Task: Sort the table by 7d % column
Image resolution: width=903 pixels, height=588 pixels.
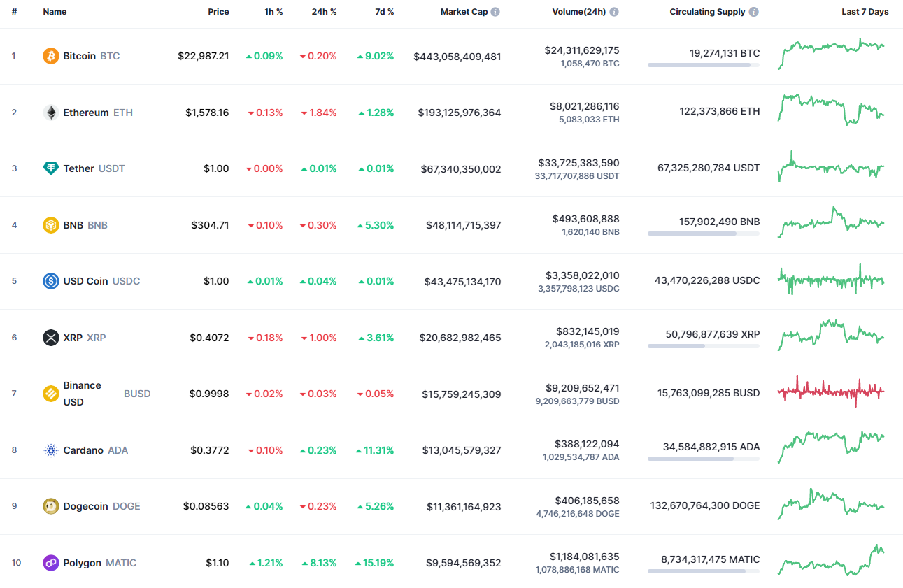Action: [x=384, y=11]
